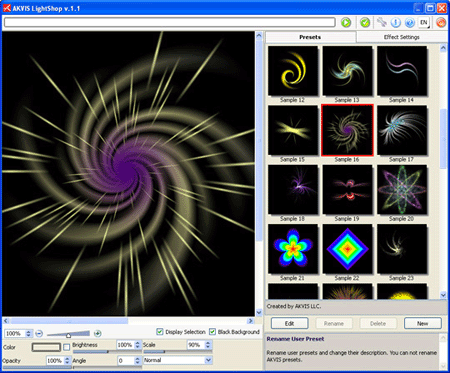Open the blue program info icon
Image resolution: width=450 pixels, height=373 pixels.
click(396, 22)
